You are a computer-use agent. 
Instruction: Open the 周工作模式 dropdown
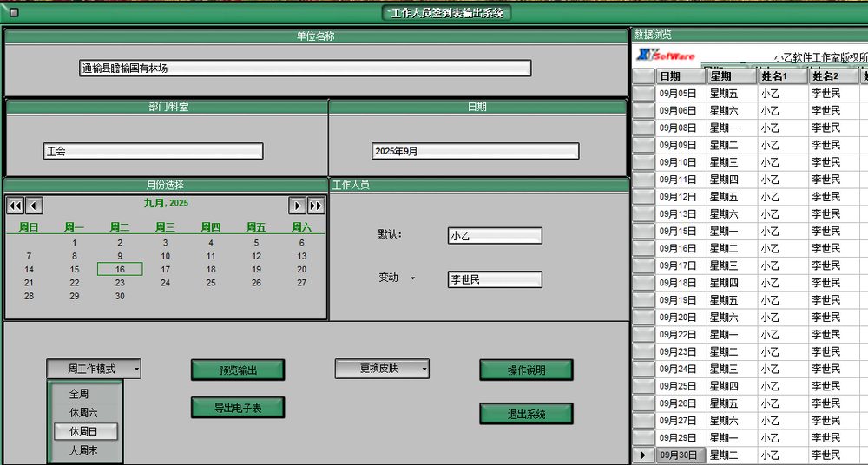click(94, 370)
